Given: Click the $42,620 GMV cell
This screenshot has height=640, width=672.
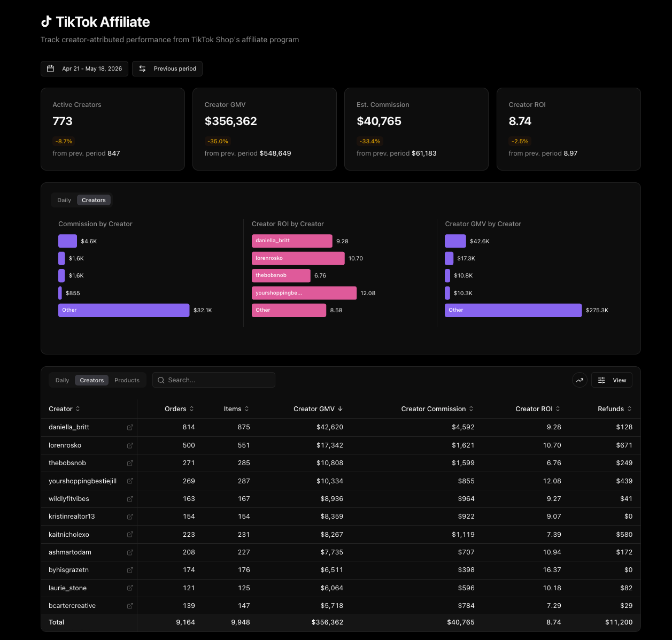Looking at the screenshot, I should point(330,427).
